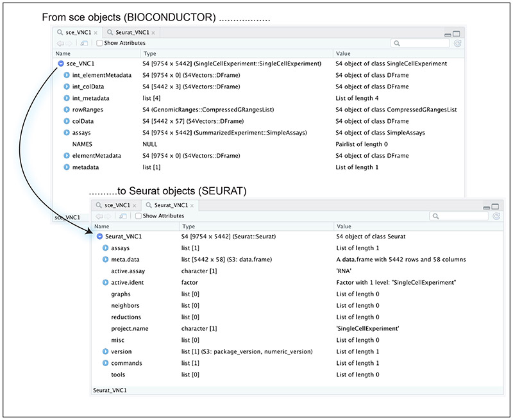
Task: Click search field in lower viewer
Action: pyautogui.click(x=458, y=216)
